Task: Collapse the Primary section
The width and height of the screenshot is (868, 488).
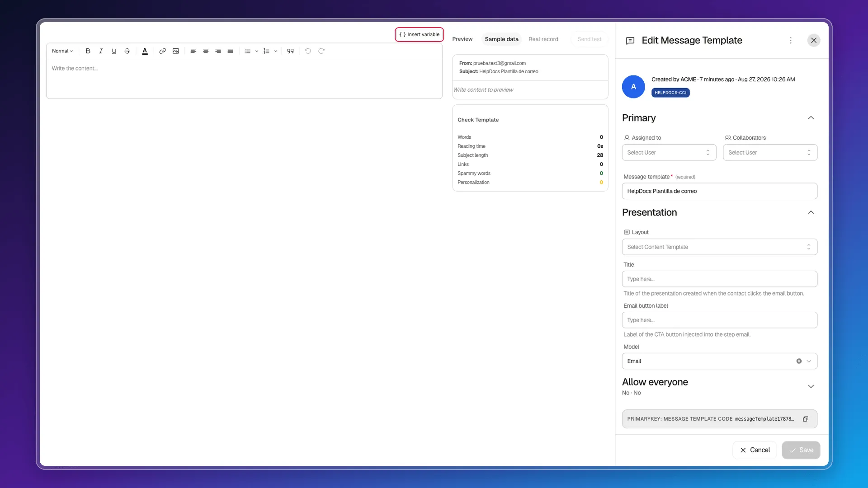Action: 811,118
